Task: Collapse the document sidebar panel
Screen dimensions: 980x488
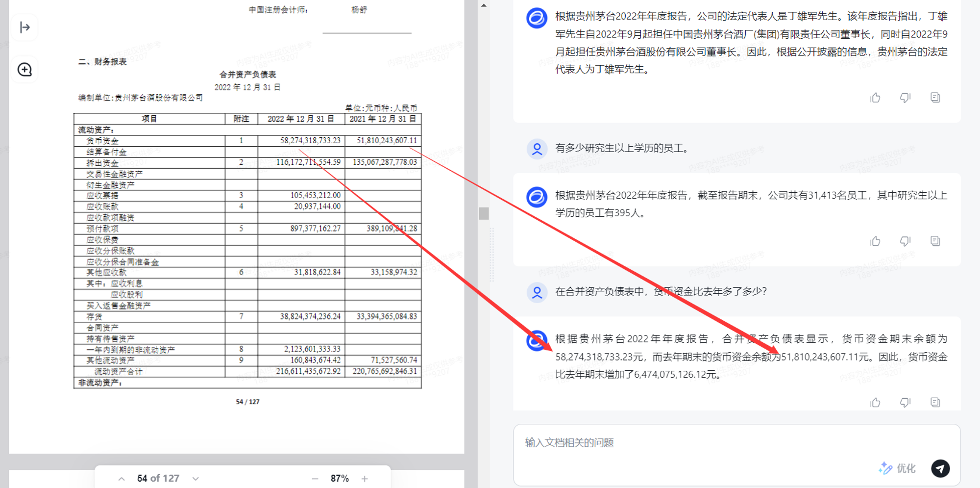Action: [x=25, y=27]
